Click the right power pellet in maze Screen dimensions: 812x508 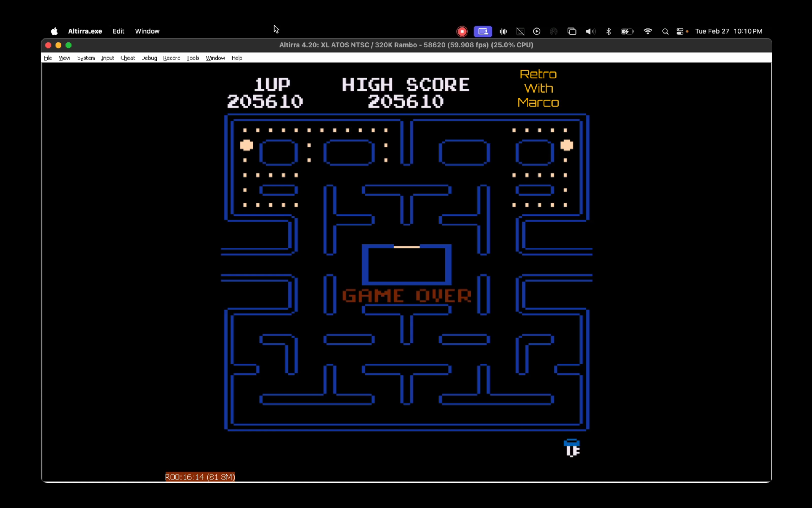pyautogui.click(x=567, y=145)
